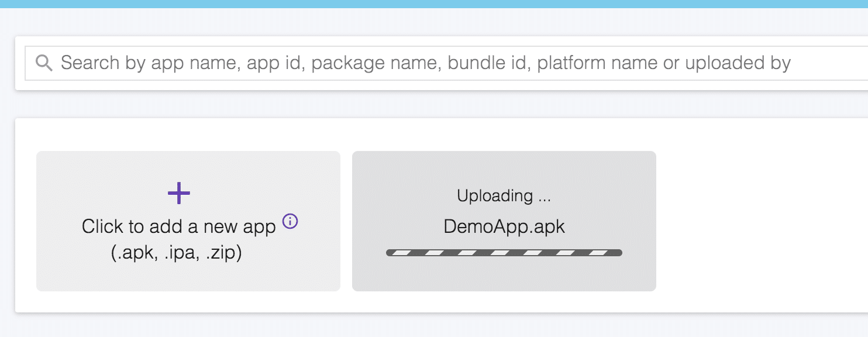Viewport: 868px width, 337px height.
Task: Click the blue header bar at the top
Action: [x=434, y=4]
